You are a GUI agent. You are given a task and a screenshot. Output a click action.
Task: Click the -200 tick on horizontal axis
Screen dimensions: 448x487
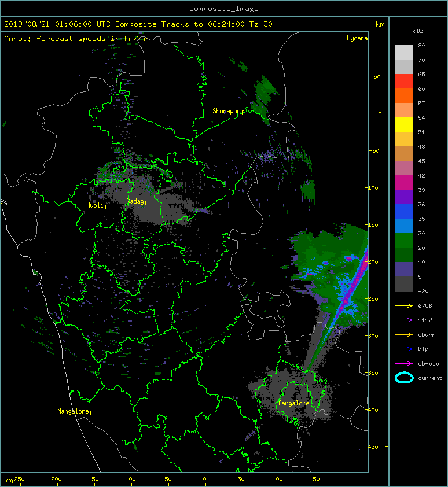click(54, 479)
